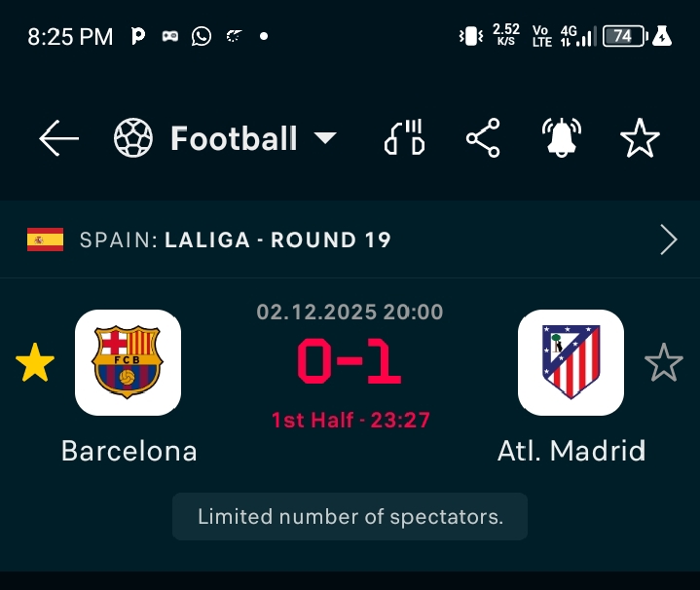Tap the football sport icon
The width and height of the screenshot is (700, 590).
[133, 139]
